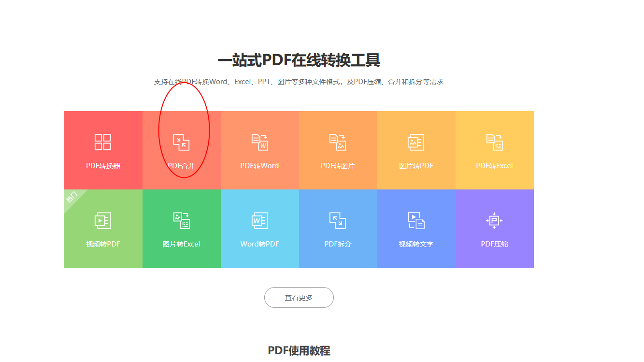
Task: Select the 视频转文字 icon
Action: click(x=416, y=220)
